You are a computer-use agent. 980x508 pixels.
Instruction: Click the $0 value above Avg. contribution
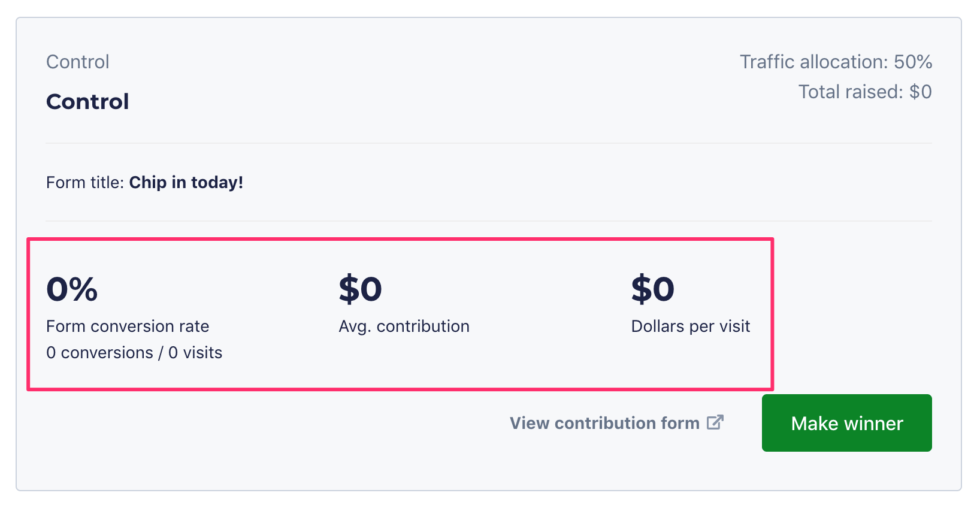click(x=360, y=289)
